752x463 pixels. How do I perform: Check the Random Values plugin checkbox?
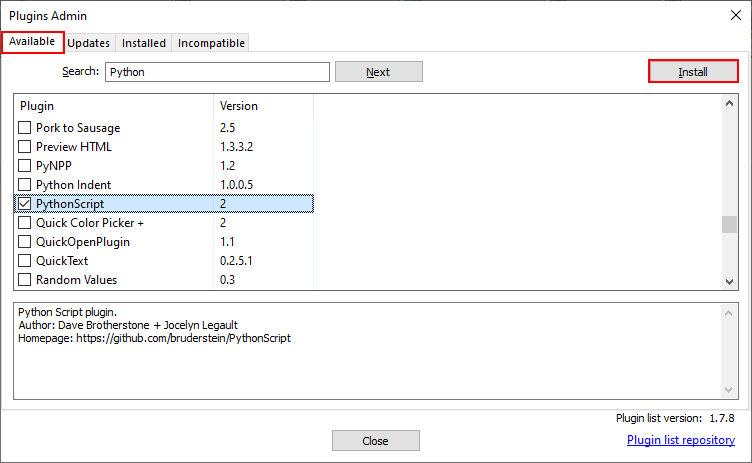pos(26,280)
